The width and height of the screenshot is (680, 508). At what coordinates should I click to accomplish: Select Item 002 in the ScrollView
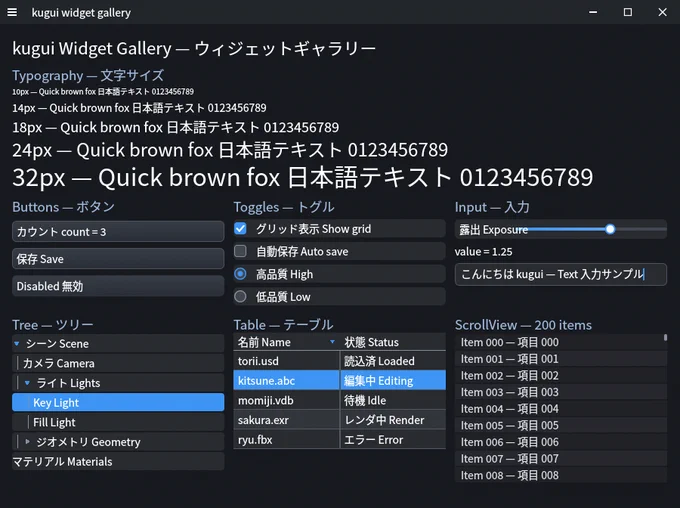pos(561,375)
